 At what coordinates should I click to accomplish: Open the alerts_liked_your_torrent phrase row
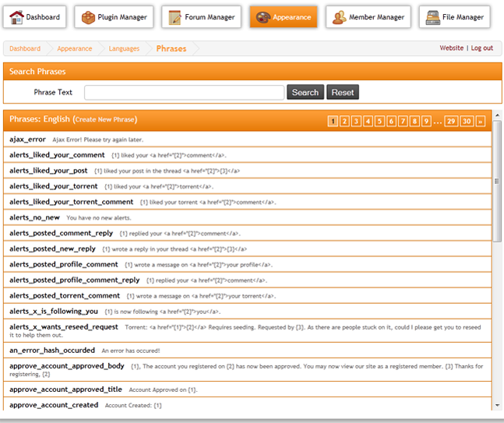[x=248, y=186]
